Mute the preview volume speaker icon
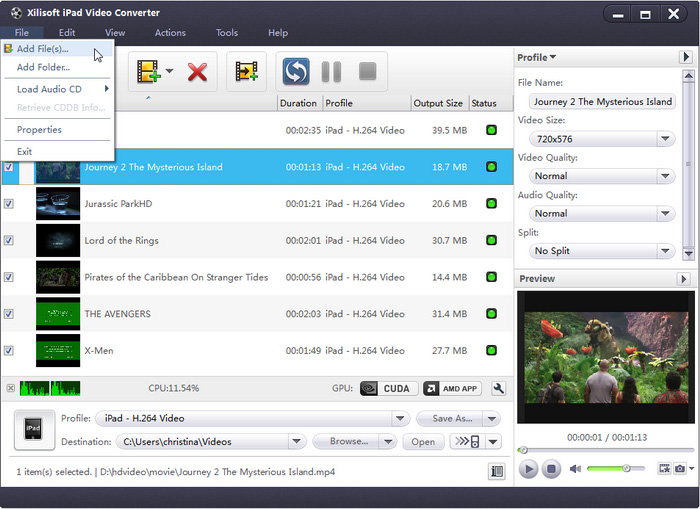Viewport: 700px width, 509px height. pyautogui.click(x=575, y=468)
